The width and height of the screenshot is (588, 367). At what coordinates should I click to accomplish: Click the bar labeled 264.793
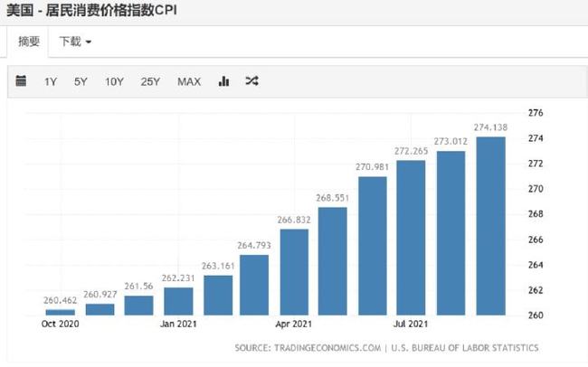254,286
